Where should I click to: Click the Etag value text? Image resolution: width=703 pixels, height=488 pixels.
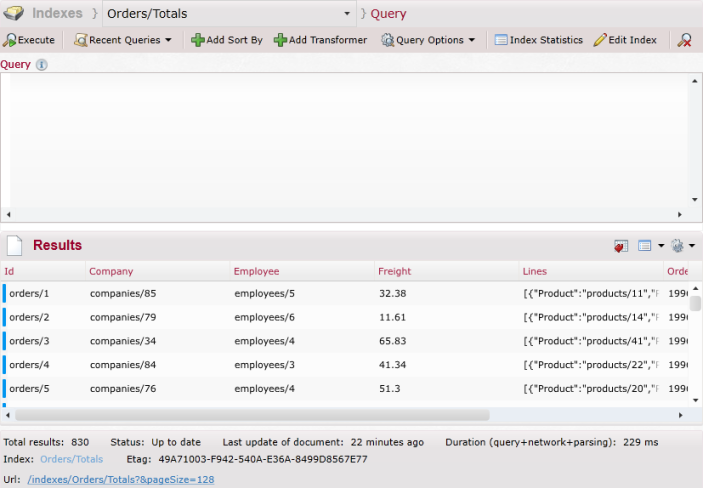coord(263,459)
